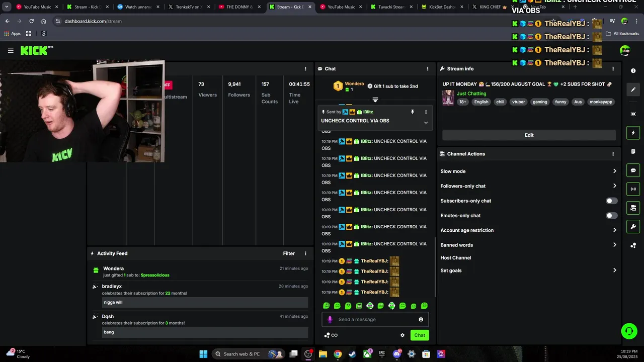
Task: Reload the page with browser refresh
Action: 31,21
